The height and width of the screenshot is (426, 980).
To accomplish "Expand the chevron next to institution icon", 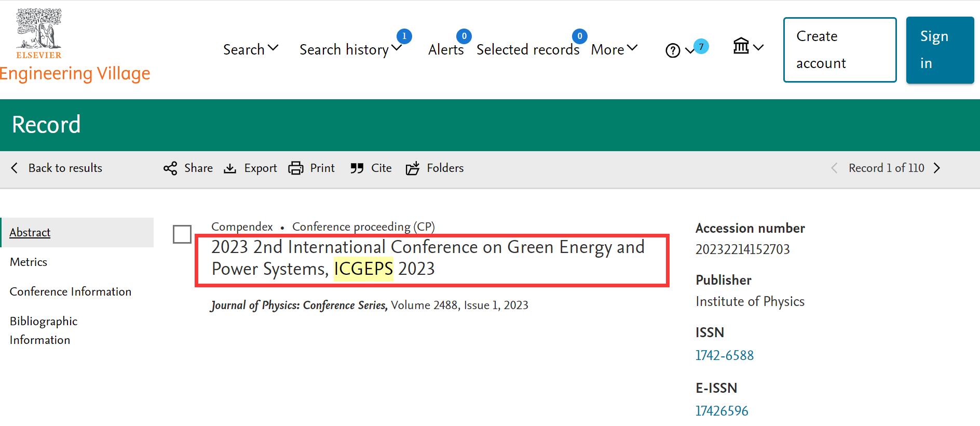I will (x=758, y=48).
